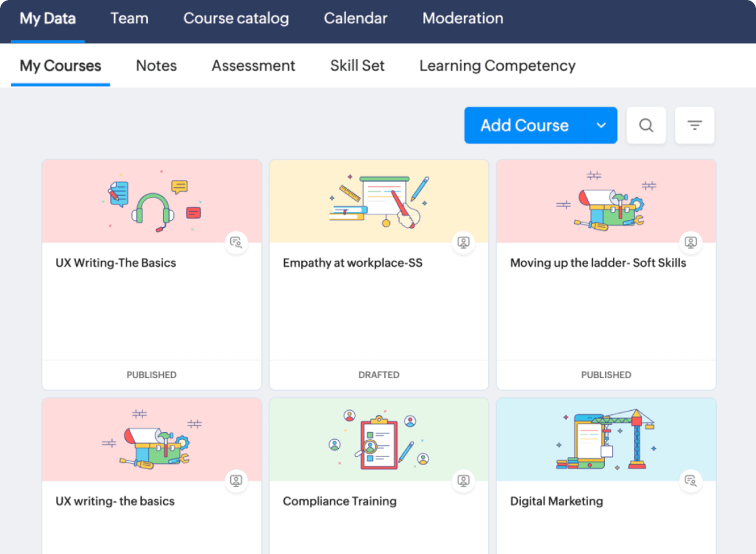The height and width of the screenshot is (554, 756).
Task: Click UX writing- the basics course type icon
Action: click(236, 481)
